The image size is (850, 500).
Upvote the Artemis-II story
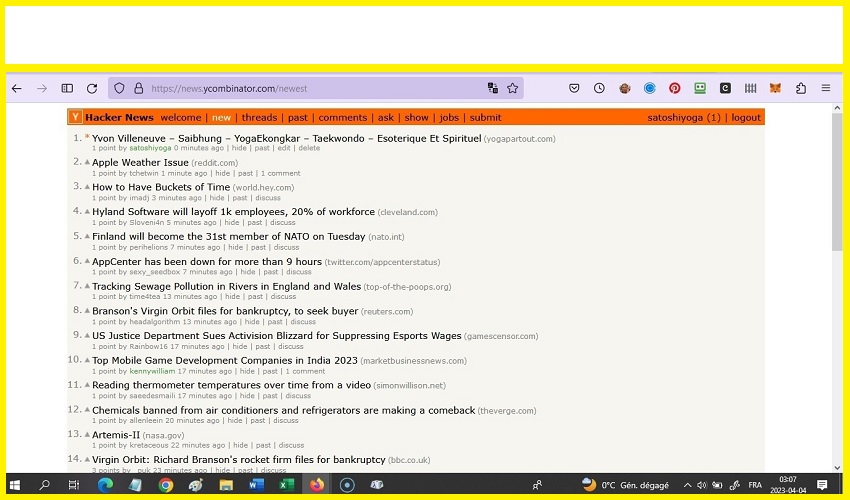87,435
